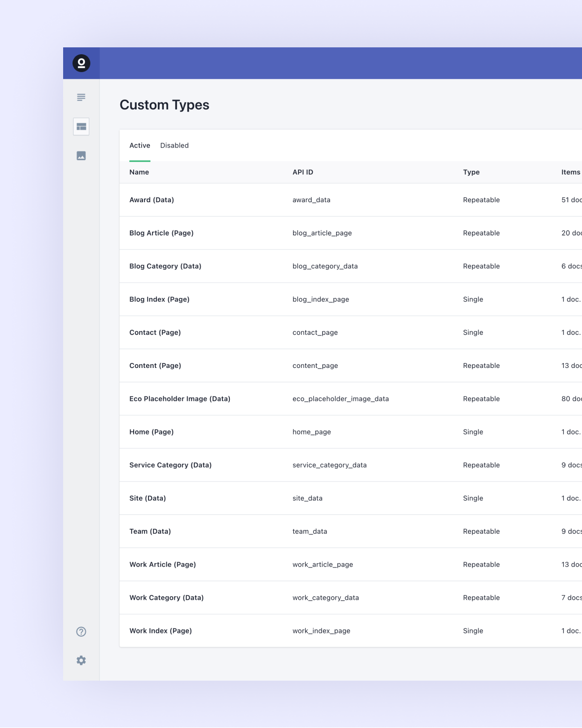Open the Blog Article (Page) custom type
This screenshot has width=582, height=728.
tap(161, 233)
